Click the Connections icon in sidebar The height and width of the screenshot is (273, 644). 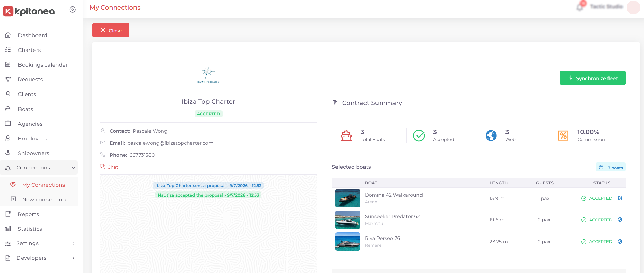(x=8, y=168)
